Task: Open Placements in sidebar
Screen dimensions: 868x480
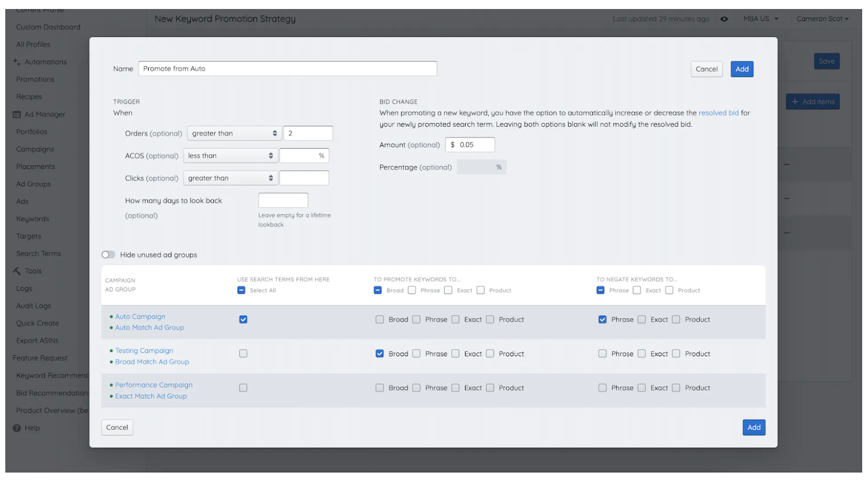Action: (x=36, y=167)
